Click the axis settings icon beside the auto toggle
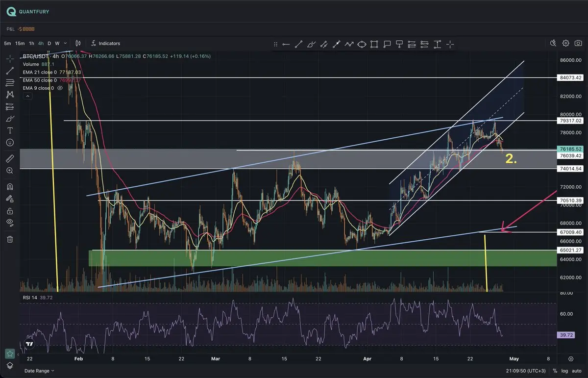The width and height of the screenshot is (588, 378). click(x=571, y=359)
